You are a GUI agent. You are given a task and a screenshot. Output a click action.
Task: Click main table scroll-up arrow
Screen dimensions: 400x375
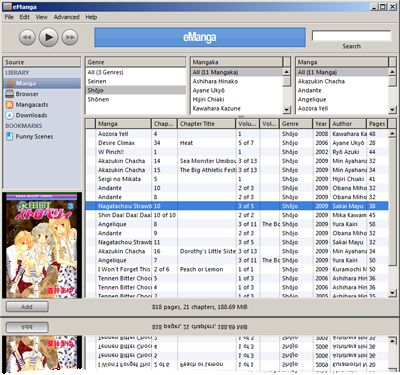[392, 134]
